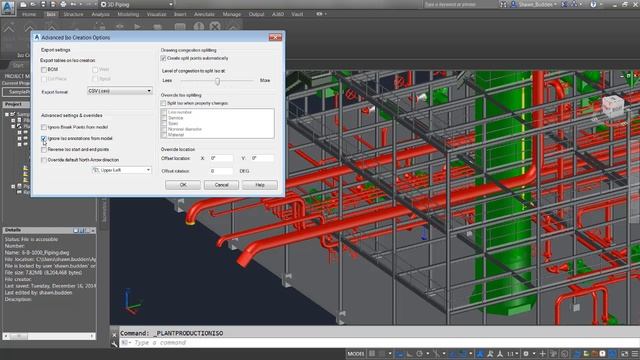Uncheck Ignore Iso annotations from model
The width and height of the screenshot is (640, 360).
(44, 139)
